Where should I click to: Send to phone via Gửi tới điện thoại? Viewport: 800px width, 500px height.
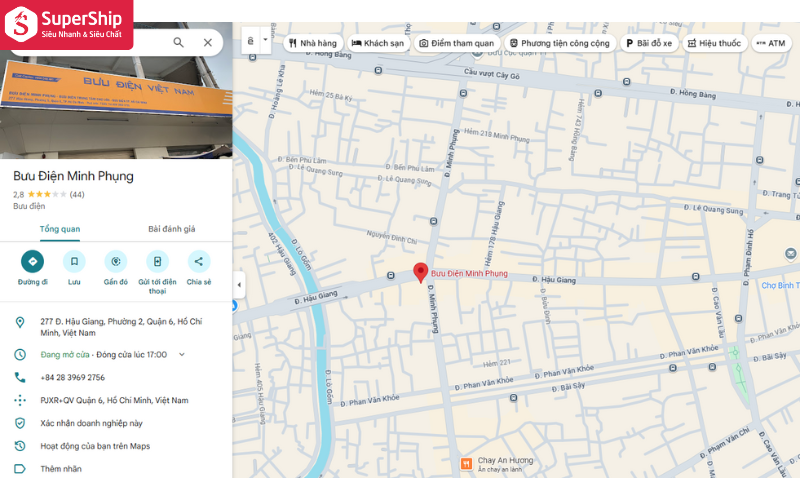pyautogui.click(x=157, y=262)
